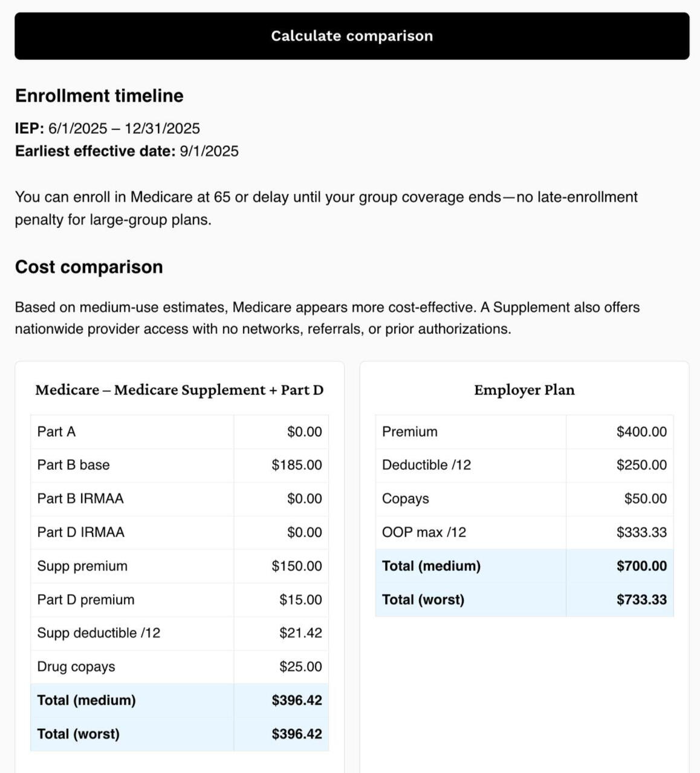Click the Earliest effective date value
Viewport: 700px width, 773px height.
209,151
